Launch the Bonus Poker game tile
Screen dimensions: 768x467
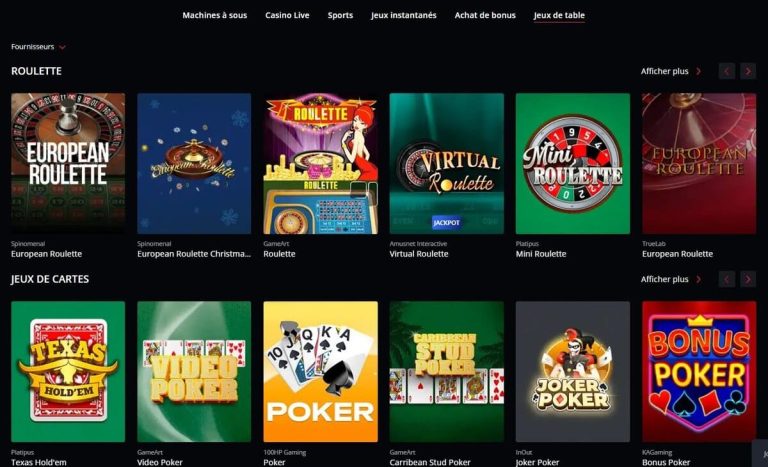699,371
